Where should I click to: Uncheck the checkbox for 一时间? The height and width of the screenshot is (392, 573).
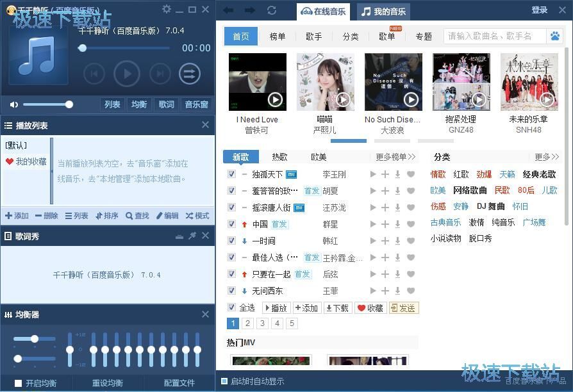[x=231, y=240]
